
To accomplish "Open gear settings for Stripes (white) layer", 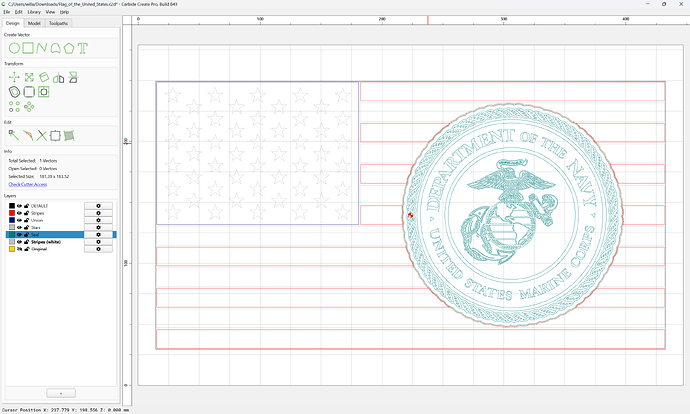I will 98,242.
